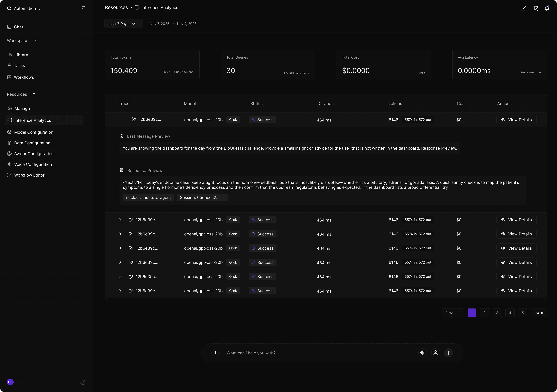Open the help question mark icon

click(83, 382)
